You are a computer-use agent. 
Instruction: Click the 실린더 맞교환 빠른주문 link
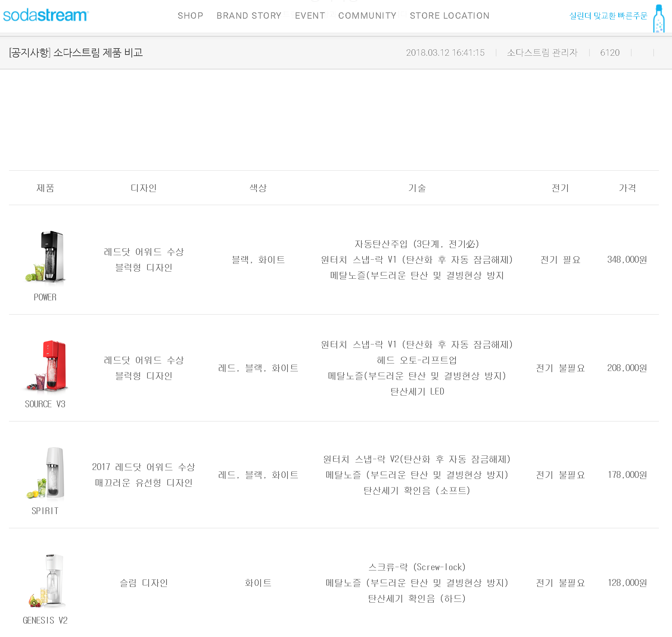608,16
